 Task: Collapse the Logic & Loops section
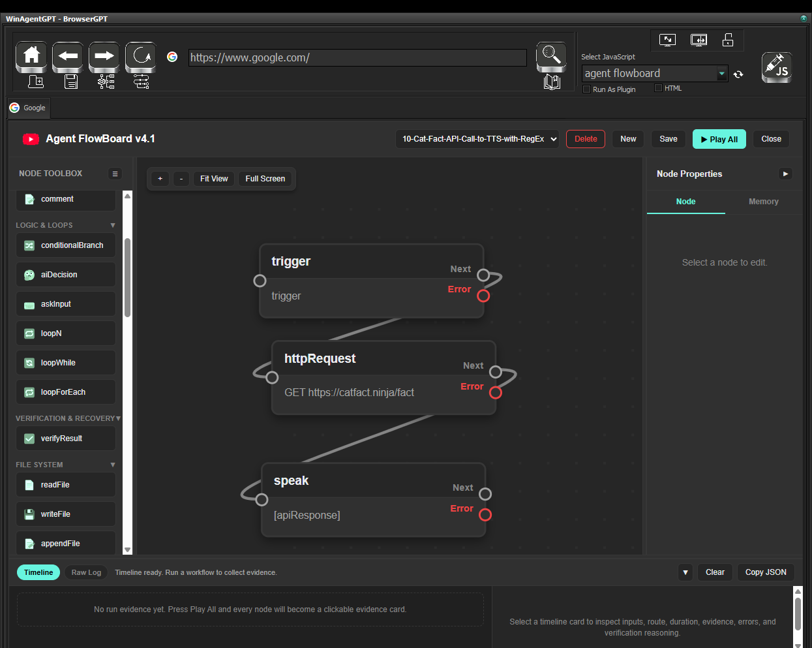coord(113,225)
